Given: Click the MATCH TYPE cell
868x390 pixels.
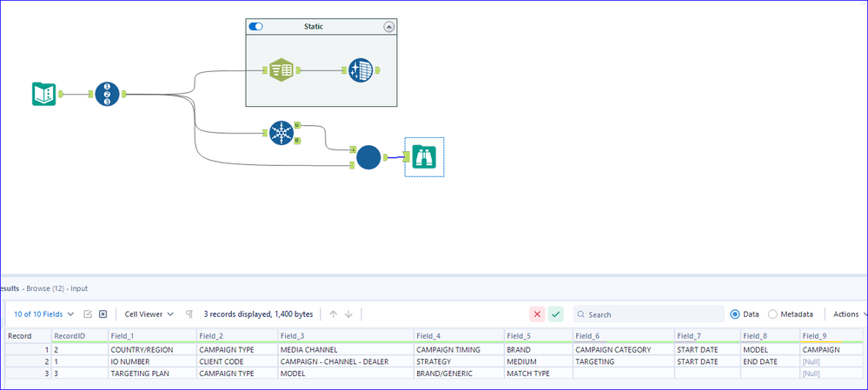Looking at the screenshot, I should 539,373.
